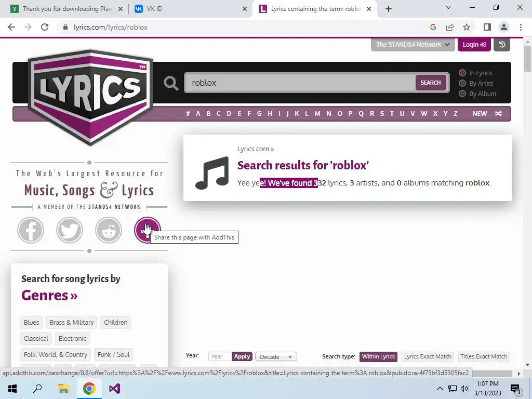Click the Folk, World, & Country tag
The height and width of the screenshot is (399, 532).
pyautogui.click(x=55, y=354)
